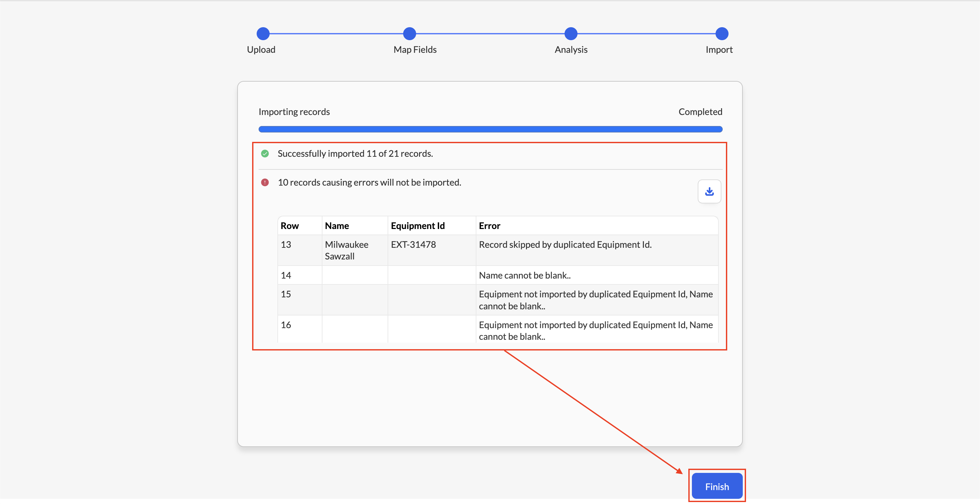Click the Analysis step label
Screen dimensions: 980x504
[571, 50]
